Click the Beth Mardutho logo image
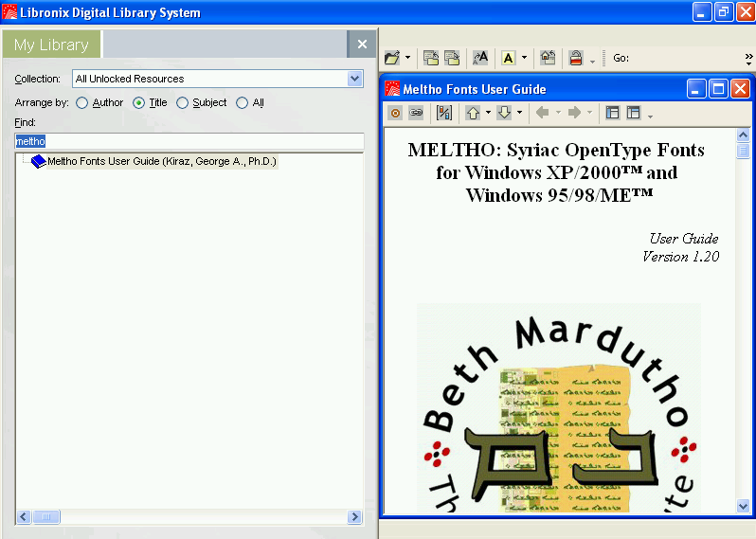Image resolution: width=756 pixels, height=539 pixels. [559, 408]
